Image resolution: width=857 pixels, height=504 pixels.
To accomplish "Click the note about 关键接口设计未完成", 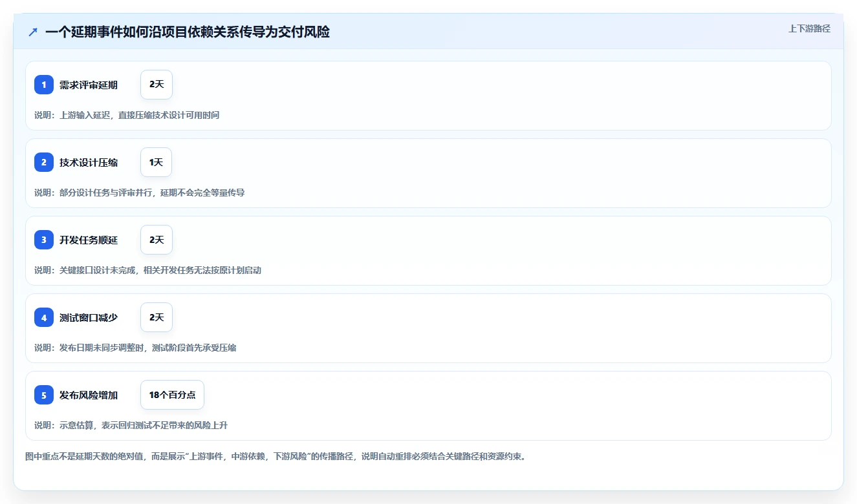I will pos(148,270).
